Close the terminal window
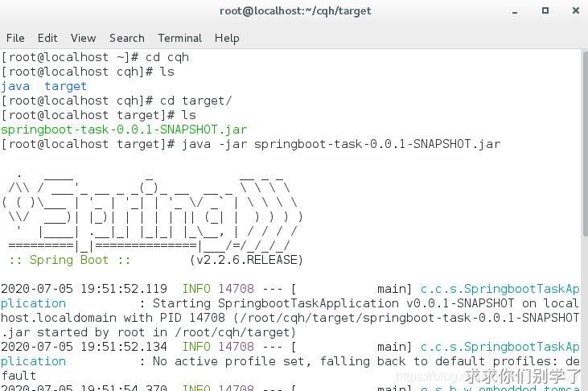This screenshot has width=588, height=391. pyautogui.click(x=576, y=10)
